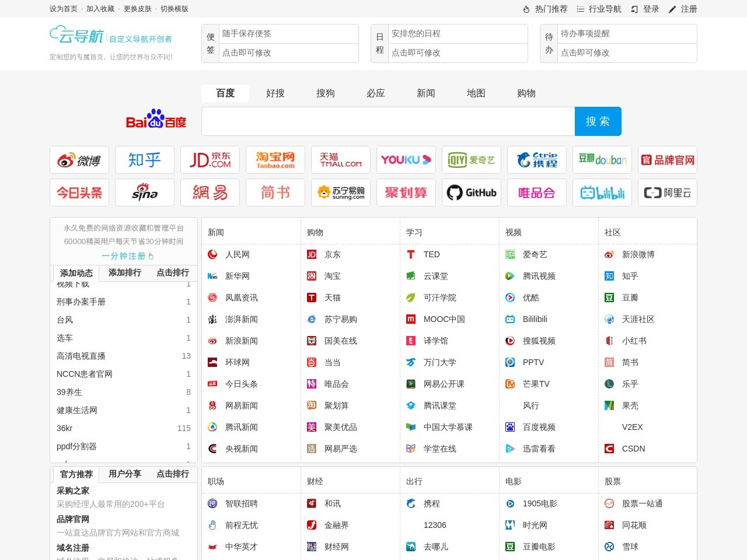
Task: Select the 用户分享 tab
Action: (125, 474)
